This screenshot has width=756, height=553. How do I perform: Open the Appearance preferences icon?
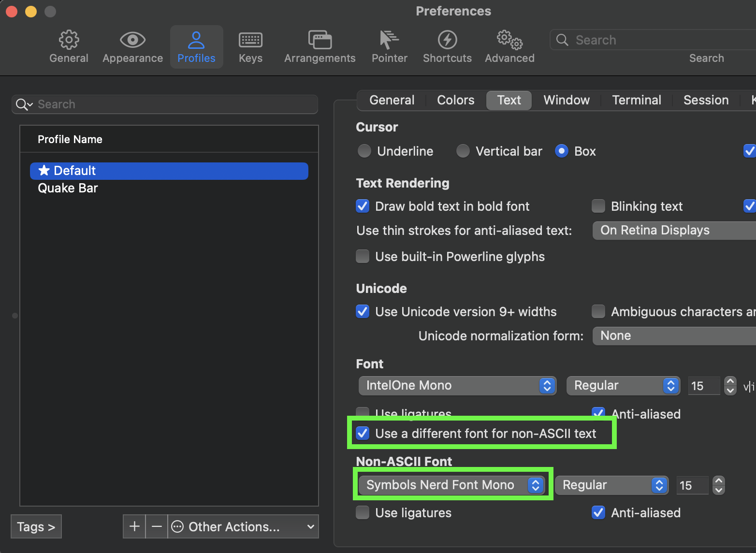132,46
